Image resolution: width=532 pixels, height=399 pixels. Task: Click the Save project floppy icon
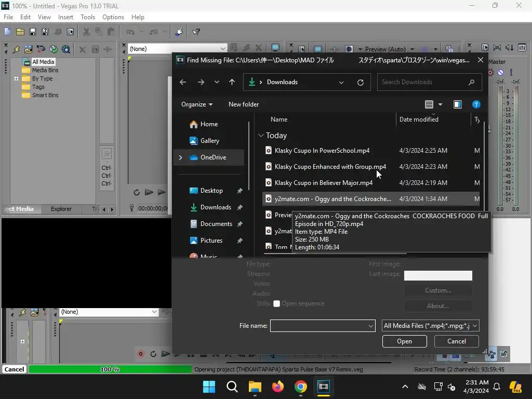33,32
